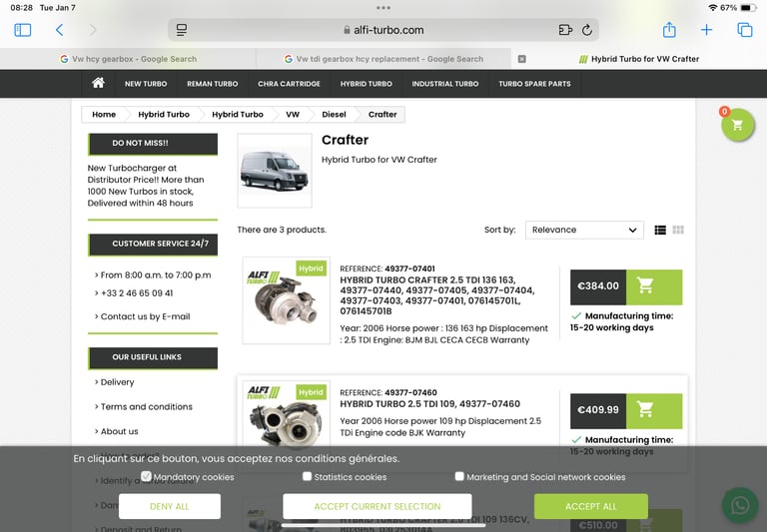The image size is (767, 532).
Task: Open the About us link
Action: pyautogui.click(x=120, y=431)
